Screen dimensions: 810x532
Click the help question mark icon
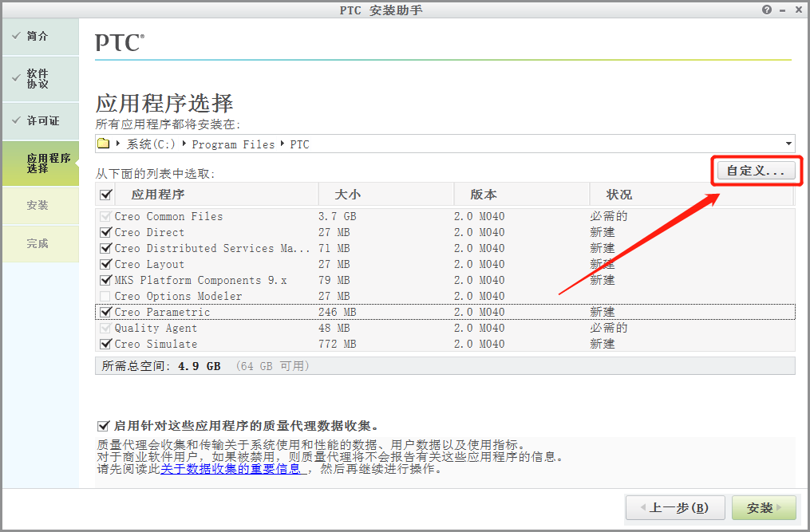(767, 10)
